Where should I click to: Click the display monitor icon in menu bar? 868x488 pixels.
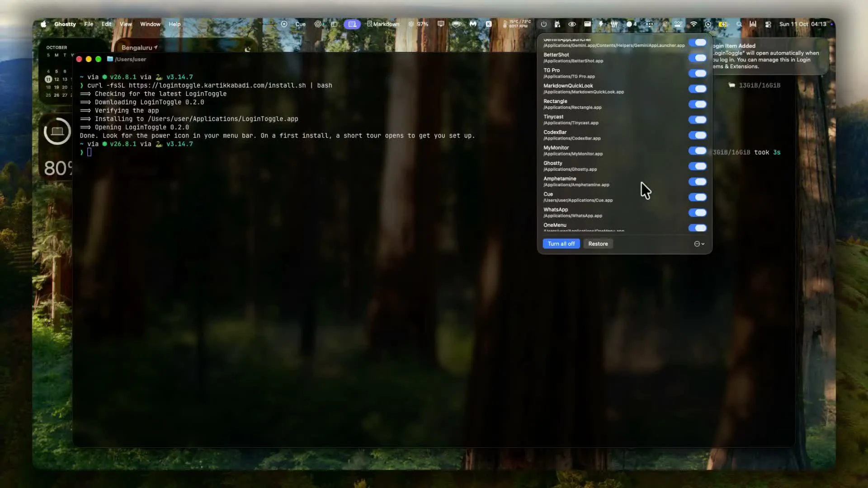point(441,24)
